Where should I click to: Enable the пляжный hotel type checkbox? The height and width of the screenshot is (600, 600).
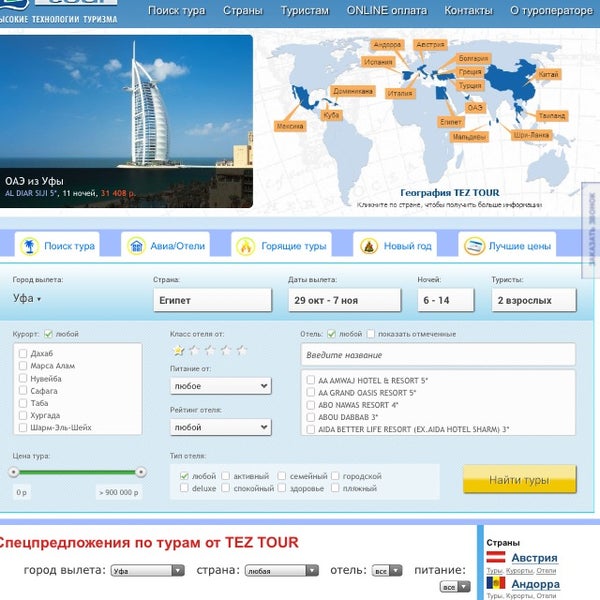335,489
